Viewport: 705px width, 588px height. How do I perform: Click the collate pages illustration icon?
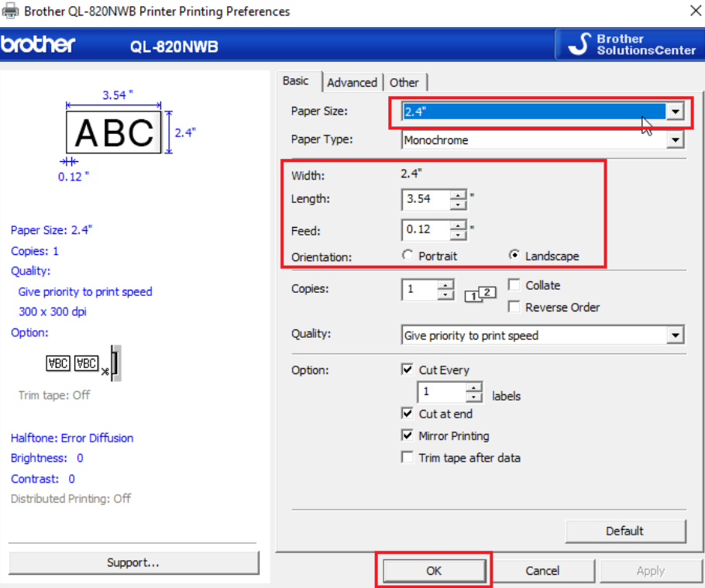[x=480, y=294]
